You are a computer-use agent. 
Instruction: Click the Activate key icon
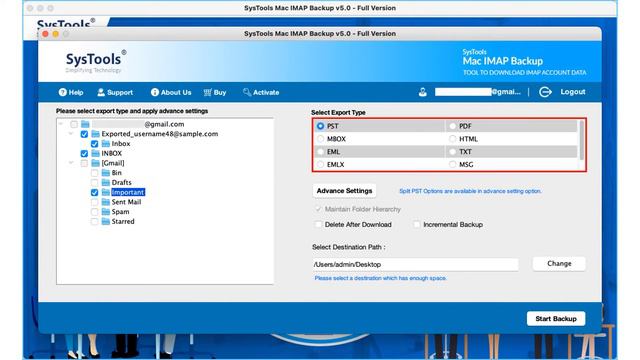click(x=247, y=92)
